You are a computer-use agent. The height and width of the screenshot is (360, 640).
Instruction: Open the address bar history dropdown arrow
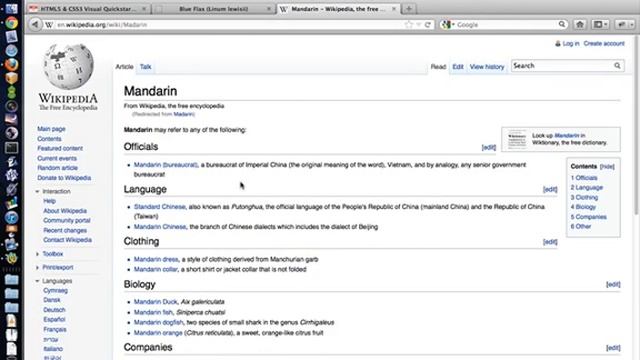[418, 25]
